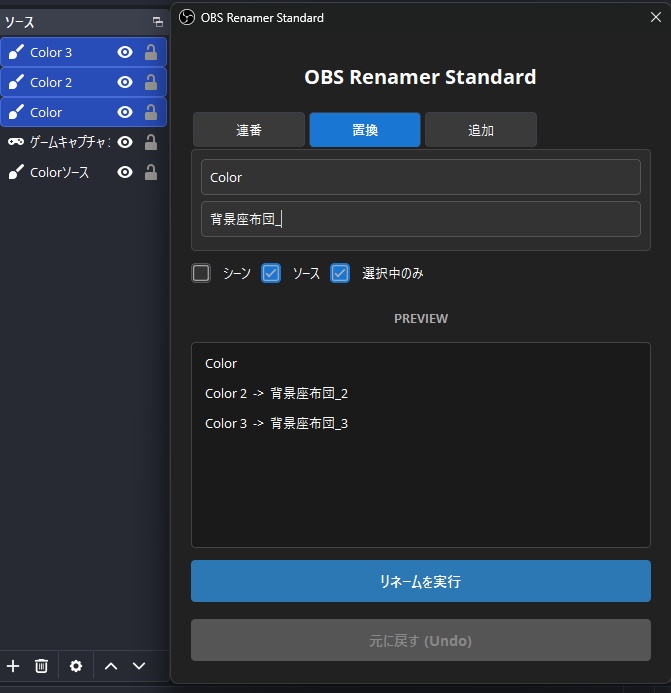Click preview line Color 3 -> 背景座布団_3

coord(277,423)
